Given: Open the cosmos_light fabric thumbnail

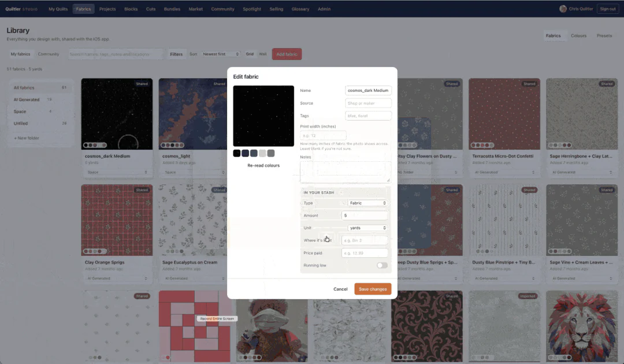Looking at the screenshot, I should coord(192,114).
